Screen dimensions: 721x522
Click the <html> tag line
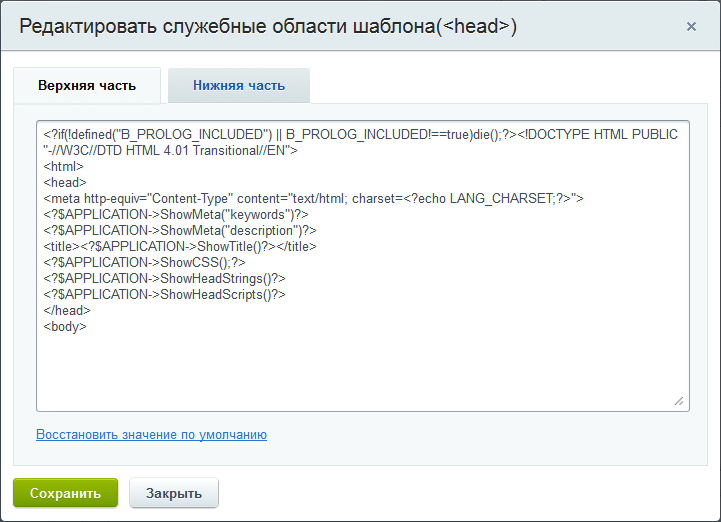coord(63,166)
